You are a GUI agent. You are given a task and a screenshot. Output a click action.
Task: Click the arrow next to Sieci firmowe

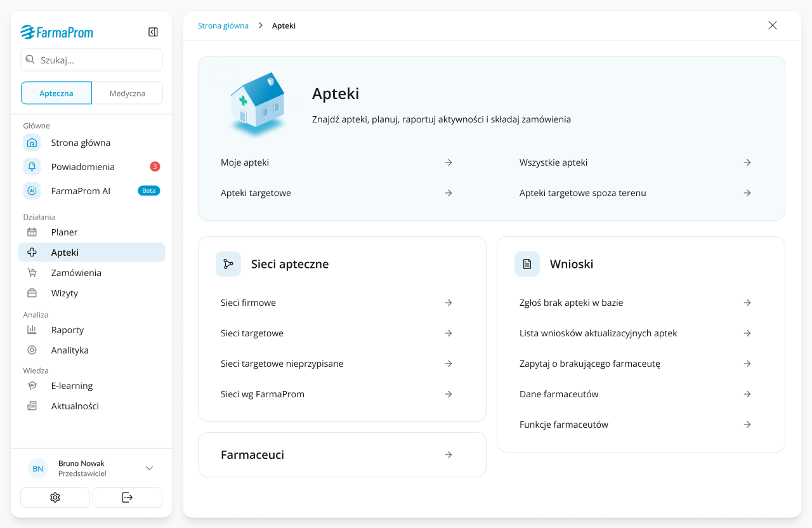(x=449, y=303)
